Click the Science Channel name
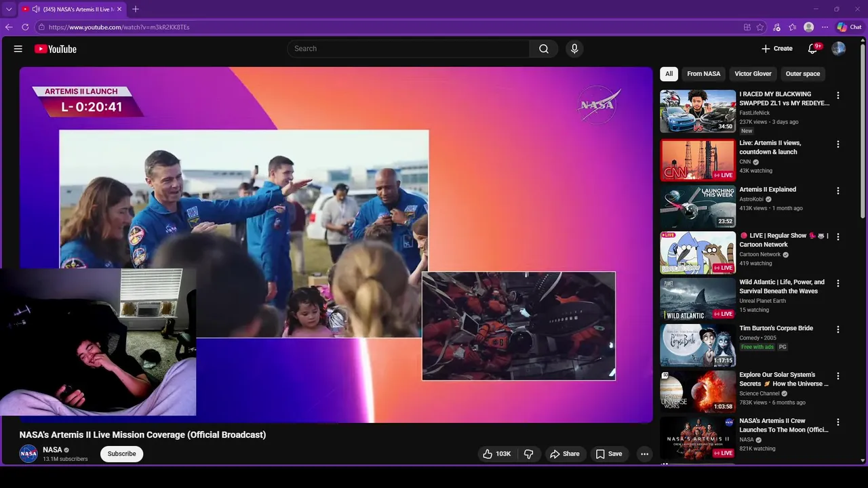 (759, 394)
